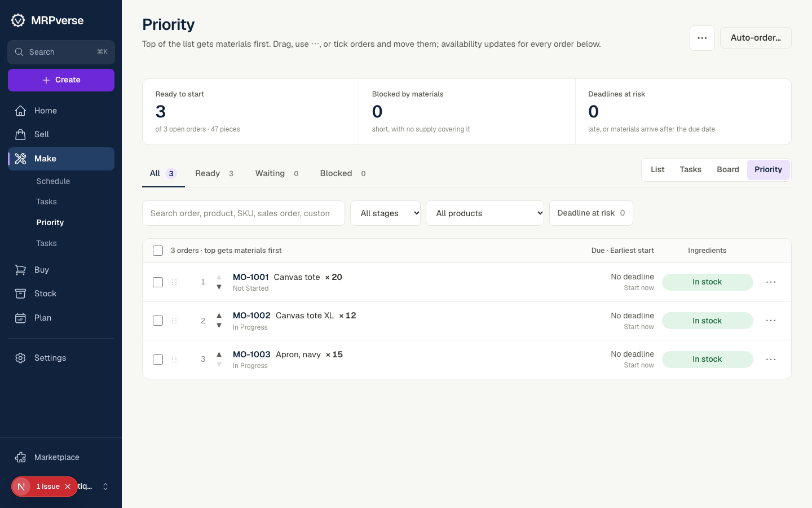812x508 pixels.
Task: Switch to the Ready tab
Action: coord(215,173)
